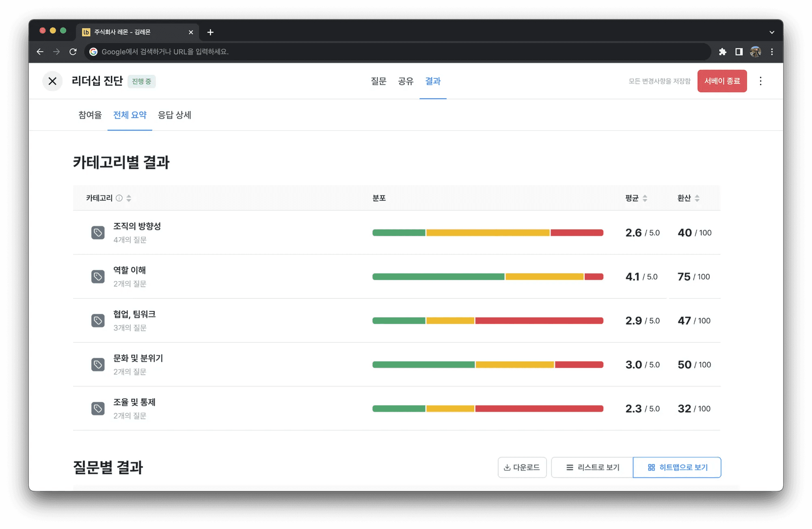
Task: Switch to 리스트로 보기 view
Action: (x=592, y=467)
